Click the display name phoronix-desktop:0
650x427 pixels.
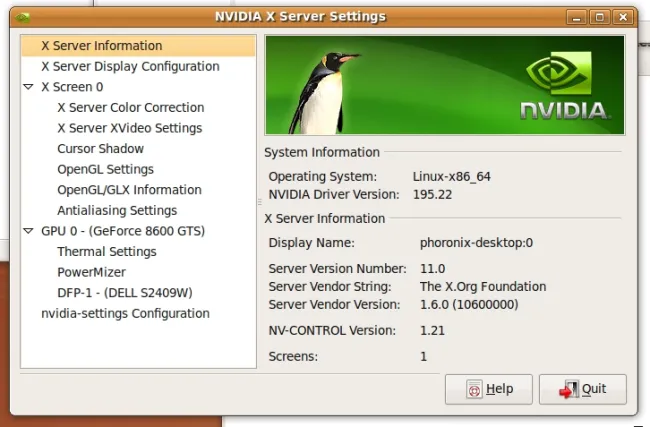pos(476,243)
